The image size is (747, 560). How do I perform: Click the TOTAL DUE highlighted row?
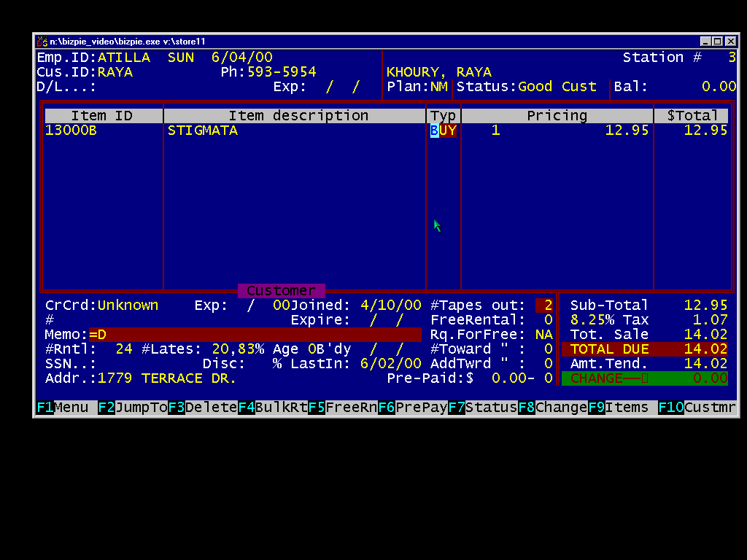[645, 349]
